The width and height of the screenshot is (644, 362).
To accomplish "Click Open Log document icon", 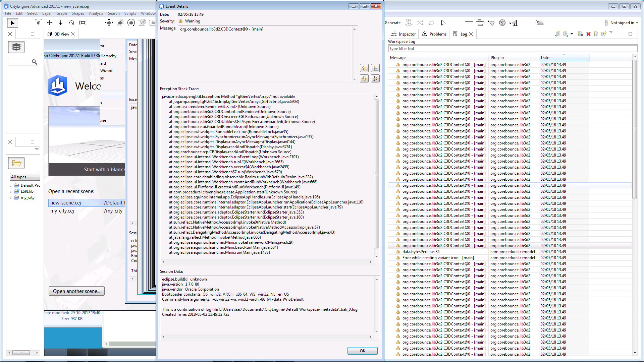I will (596, 34).
